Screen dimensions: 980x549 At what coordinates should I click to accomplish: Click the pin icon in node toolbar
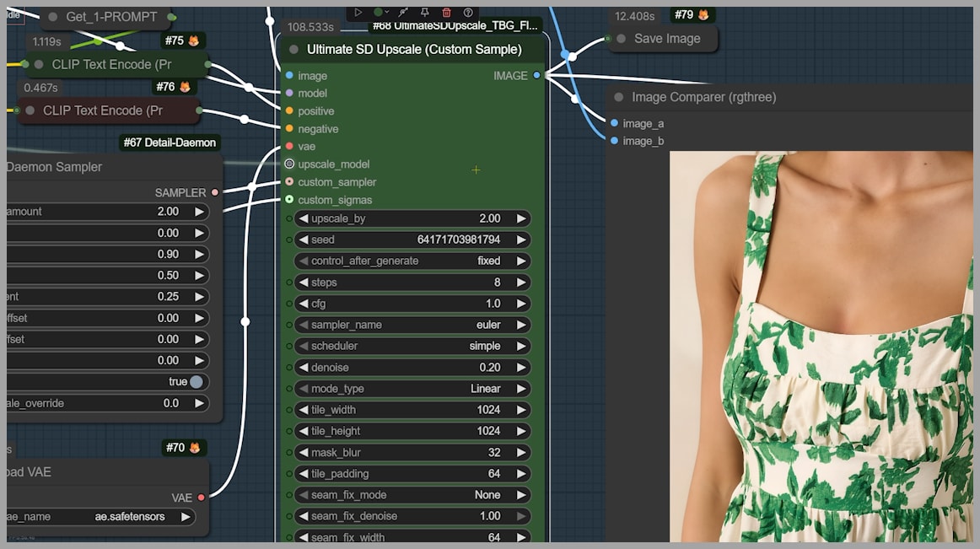tap(424, 13)
